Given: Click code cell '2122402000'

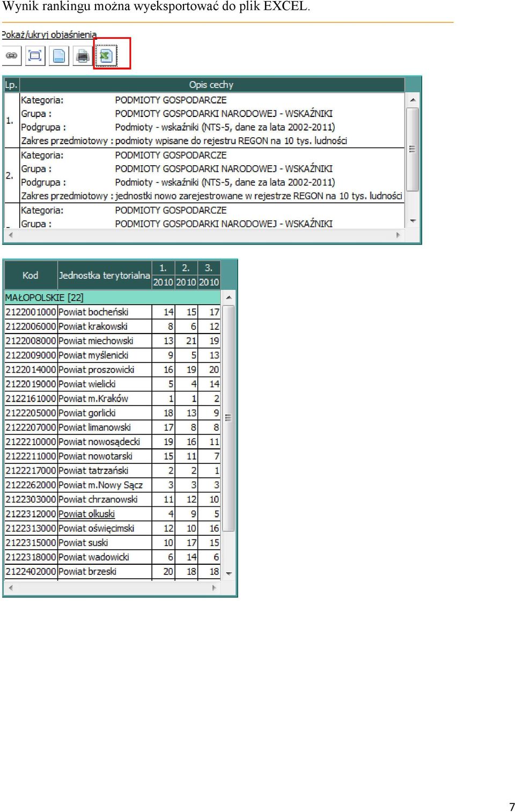Looking at the screenshot, I should pyautogui.click(x=31, y=572).
